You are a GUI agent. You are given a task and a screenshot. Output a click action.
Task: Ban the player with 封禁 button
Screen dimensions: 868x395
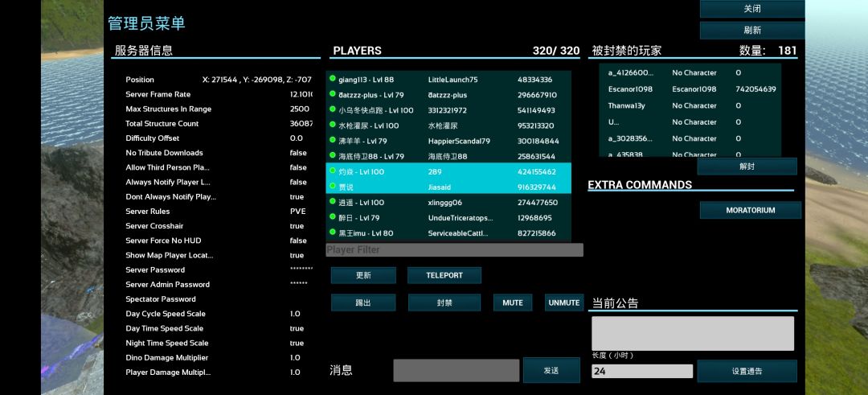click(x=444, y=302)
